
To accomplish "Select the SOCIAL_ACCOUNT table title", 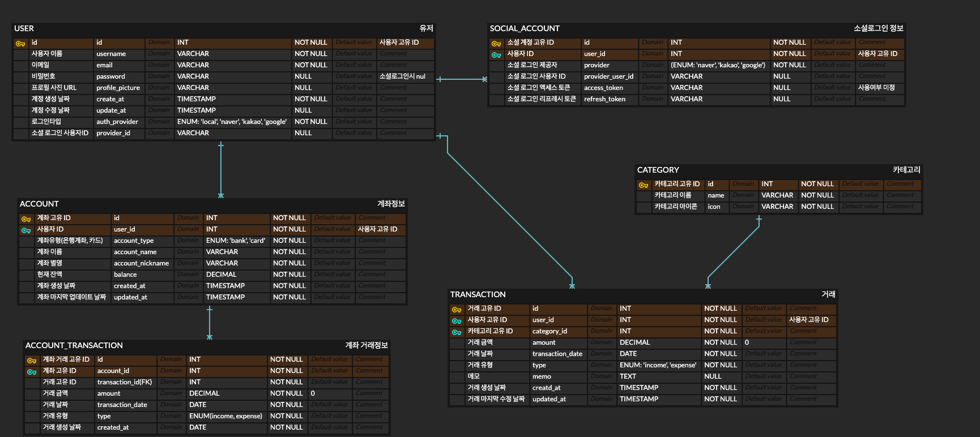I will 525,28.
